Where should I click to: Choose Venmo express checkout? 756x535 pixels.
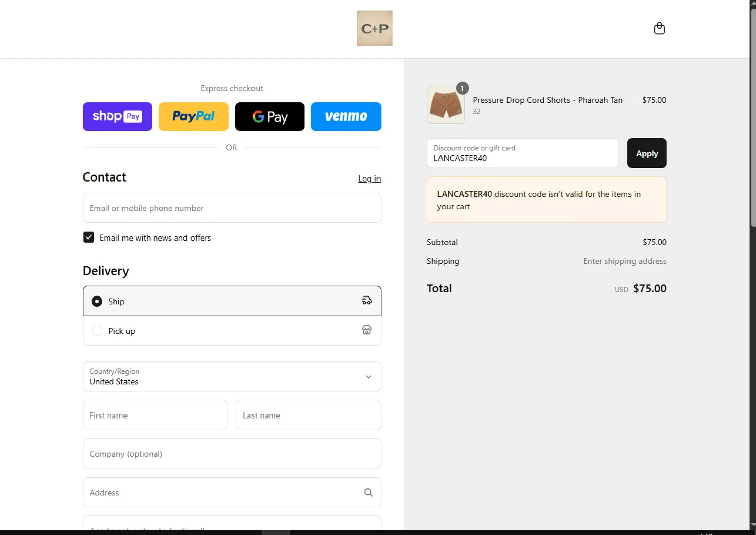346,116
